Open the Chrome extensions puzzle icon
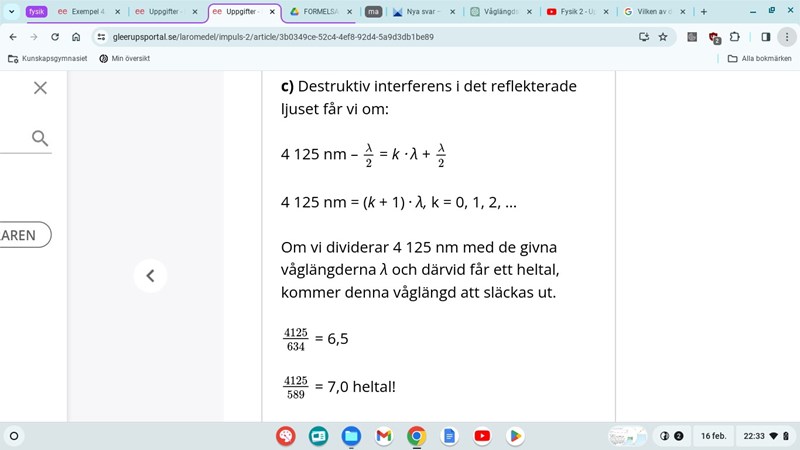Image resolution: width=800 pixels, height=450 pixels. click(x=735, y=37)
